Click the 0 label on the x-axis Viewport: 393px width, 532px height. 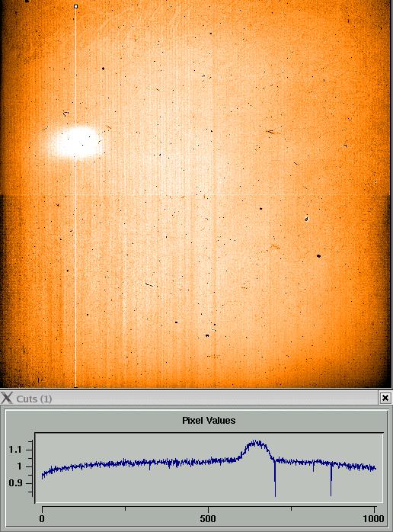tap(42, 518)
